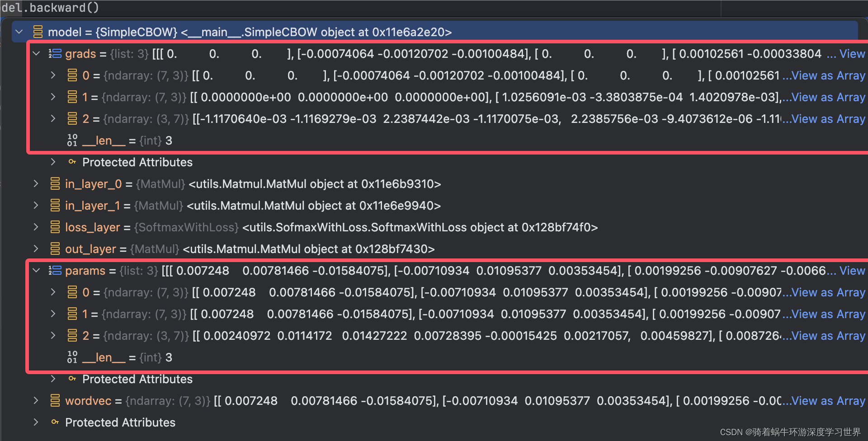
Task: Open View as Array for params item 2
Action: pos(828,336)
